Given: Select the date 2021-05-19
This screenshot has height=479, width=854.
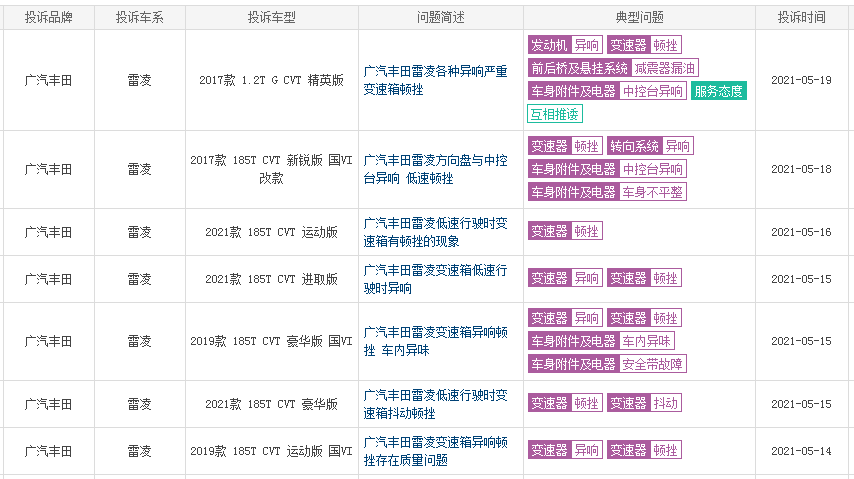Looking at the screenshot, I should pyautogui.click(x=802, y=80).
